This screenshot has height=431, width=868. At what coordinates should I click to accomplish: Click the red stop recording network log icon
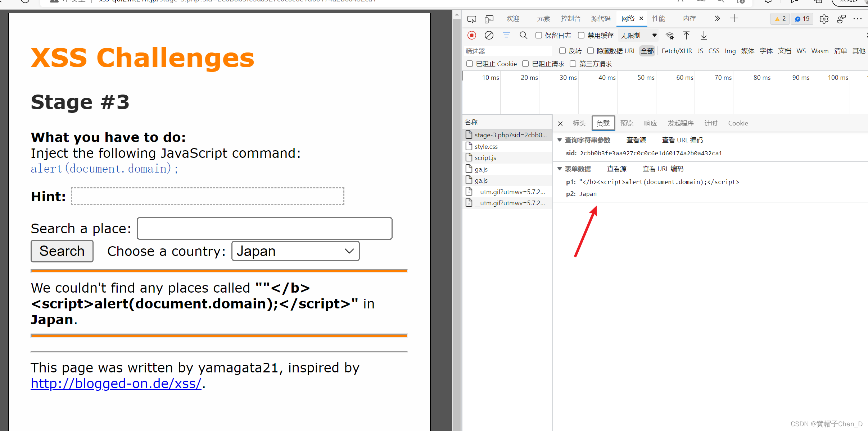point(472,35)
